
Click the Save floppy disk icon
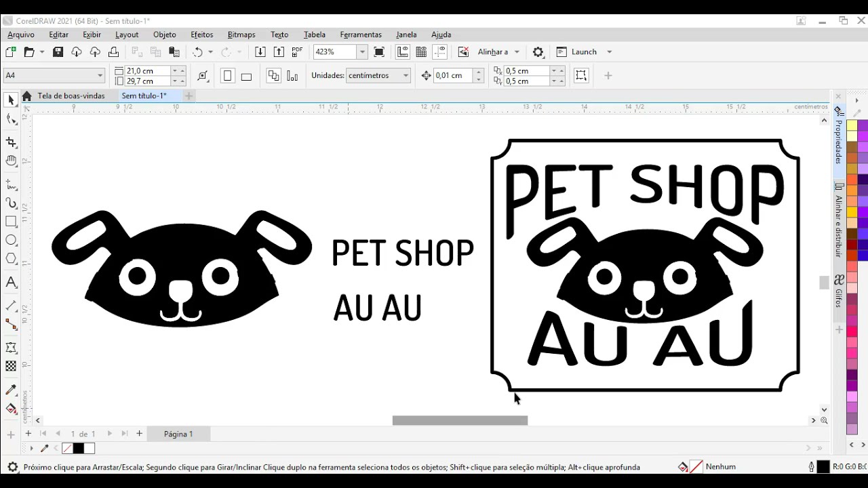pos(58,52)
